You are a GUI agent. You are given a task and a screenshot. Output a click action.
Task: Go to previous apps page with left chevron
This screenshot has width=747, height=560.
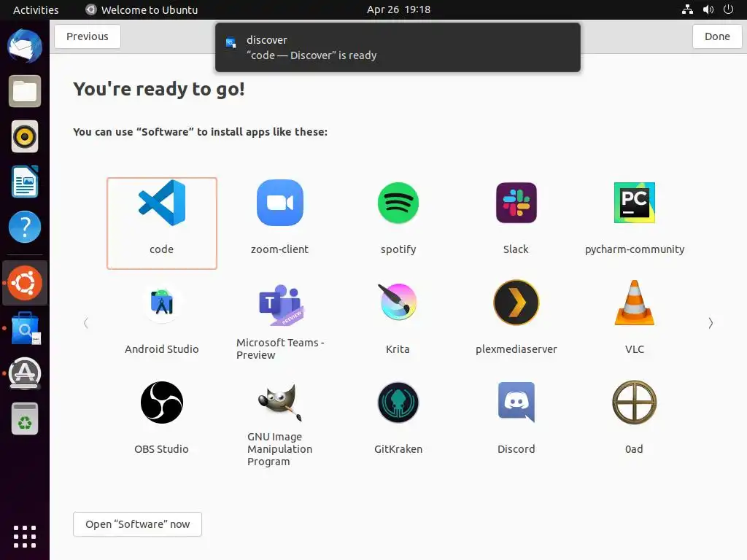(86, 323)
